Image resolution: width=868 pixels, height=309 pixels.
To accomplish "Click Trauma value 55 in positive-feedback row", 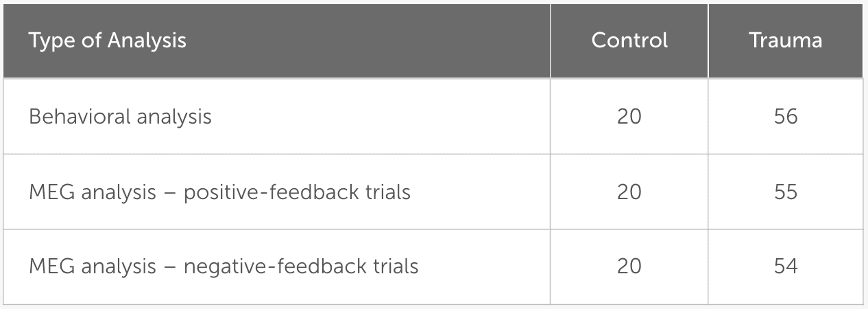I will point(786,192).
